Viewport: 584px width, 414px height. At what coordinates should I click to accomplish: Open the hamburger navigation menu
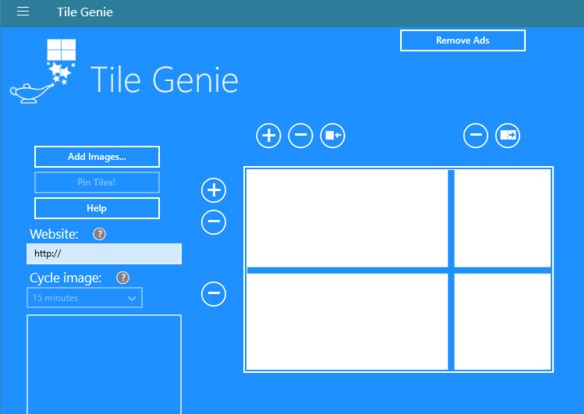pos(23,12)
